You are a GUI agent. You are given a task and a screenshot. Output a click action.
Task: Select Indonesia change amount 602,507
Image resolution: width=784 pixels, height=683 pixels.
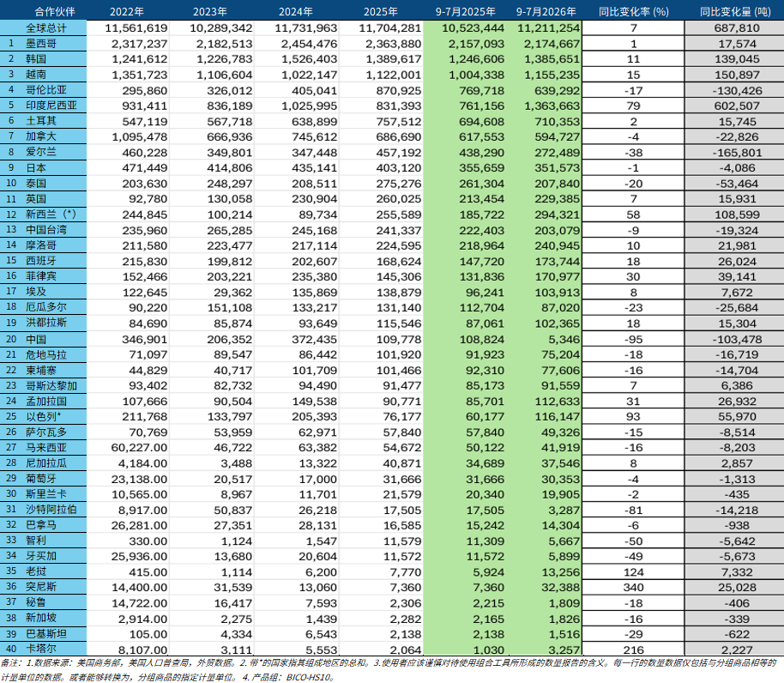[x=737, y=106]
